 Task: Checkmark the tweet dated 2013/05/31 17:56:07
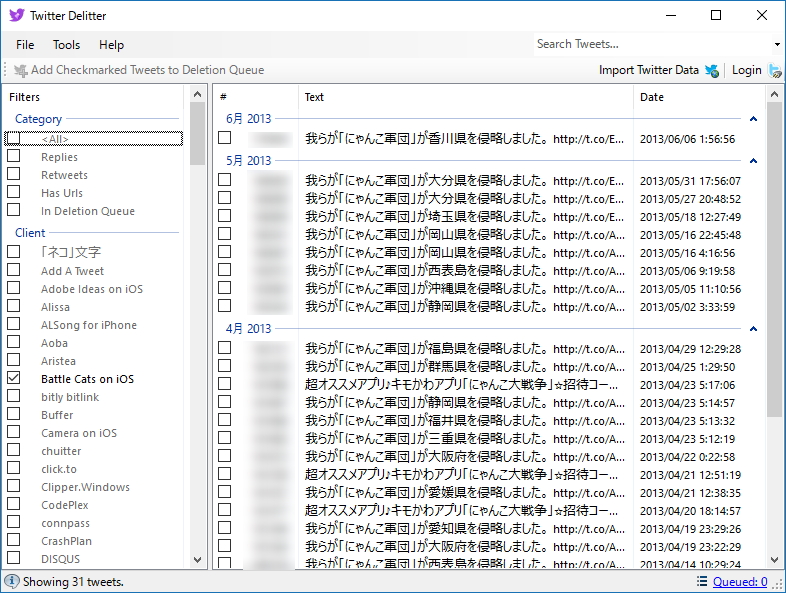click(x=225, y=180)
